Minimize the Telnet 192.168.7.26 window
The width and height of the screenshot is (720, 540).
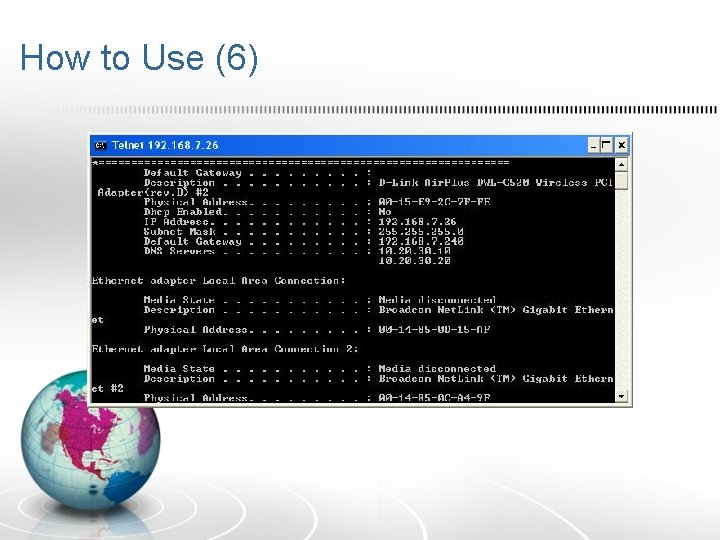pos(593,146)
